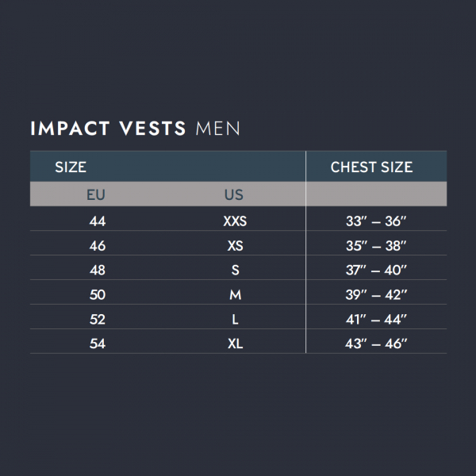The image size is (476, 476).
Task: Select US size XXS cell
Action: 235,221
